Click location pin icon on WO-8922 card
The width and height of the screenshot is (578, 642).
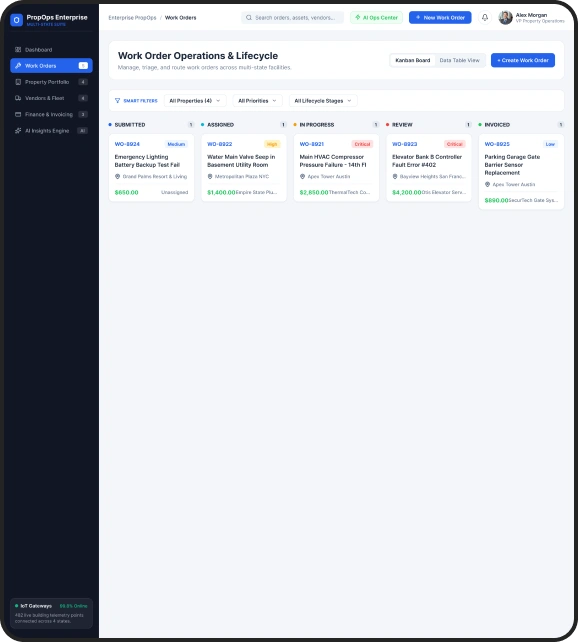click(210, 176)
